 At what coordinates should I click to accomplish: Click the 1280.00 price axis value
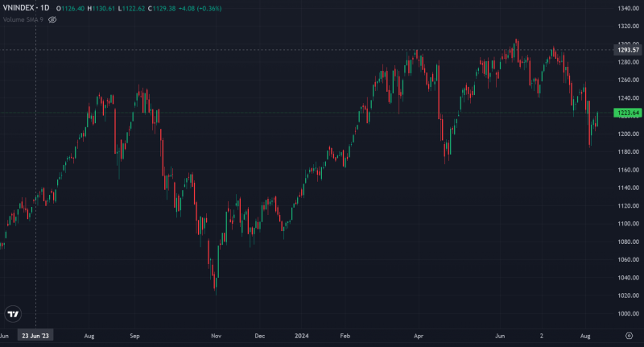[629, 62]
